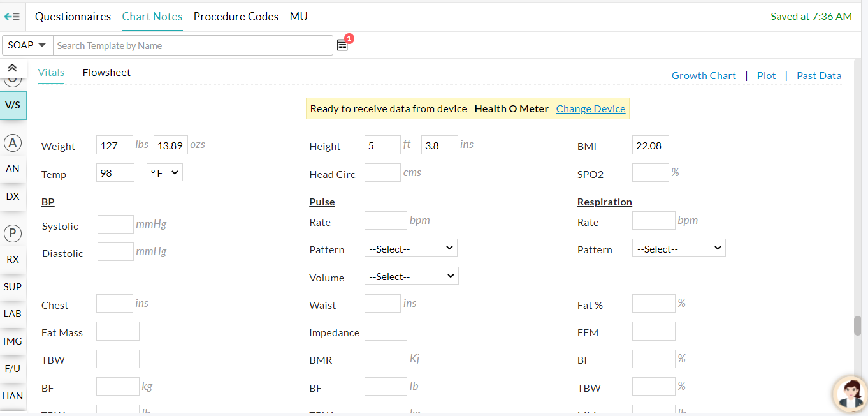The image size is (868, 416).
Task: Select the IMG imaging section
Action: (x=13, y=341)
